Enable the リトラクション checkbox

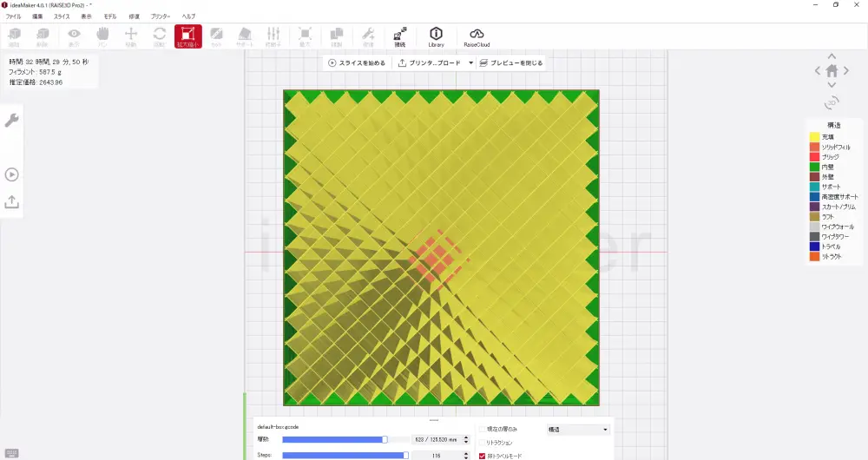click(x=483, y=443)
